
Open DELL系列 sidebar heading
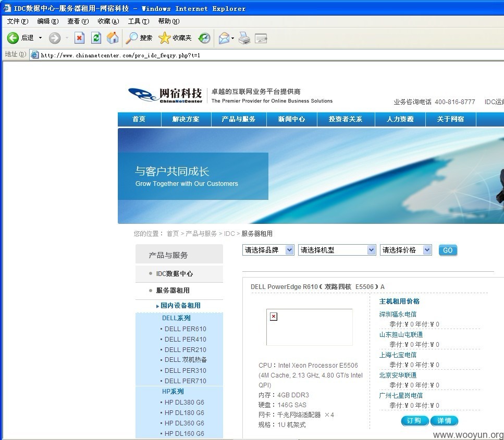[176, 318]
